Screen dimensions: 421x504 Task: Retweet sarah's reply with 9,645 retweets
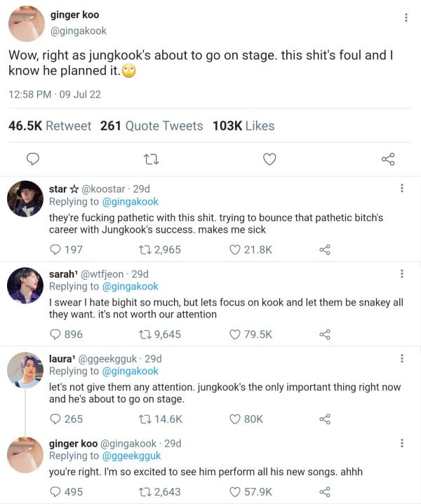point(146,334)
